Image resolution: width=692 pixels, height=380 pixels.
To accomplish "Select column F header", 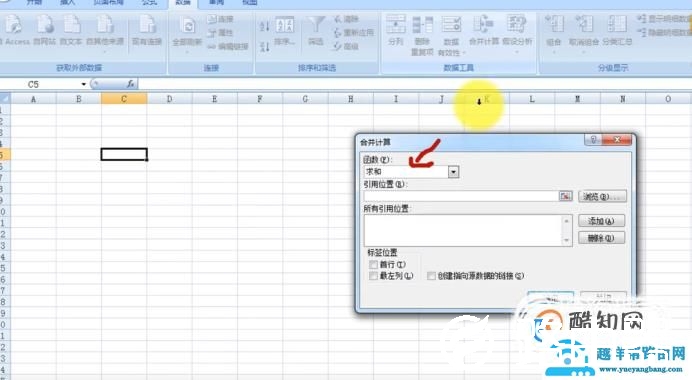I will click(260, 99).
